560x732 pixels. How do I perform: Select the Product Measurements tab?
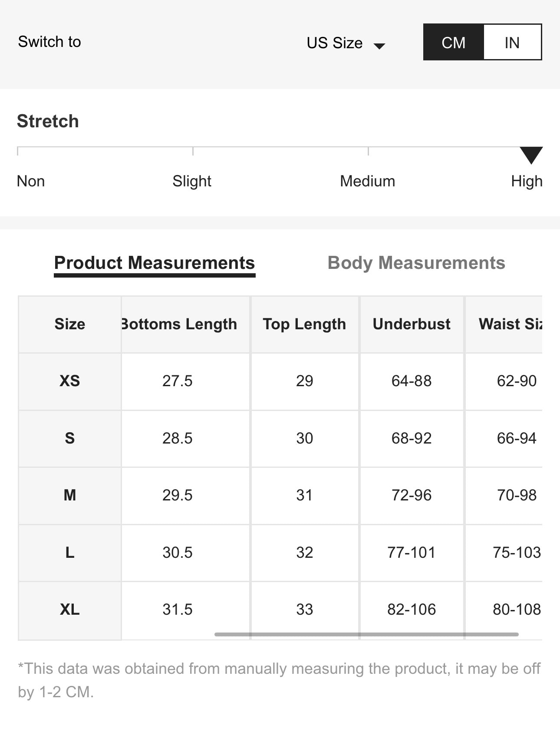pos(155,263)
